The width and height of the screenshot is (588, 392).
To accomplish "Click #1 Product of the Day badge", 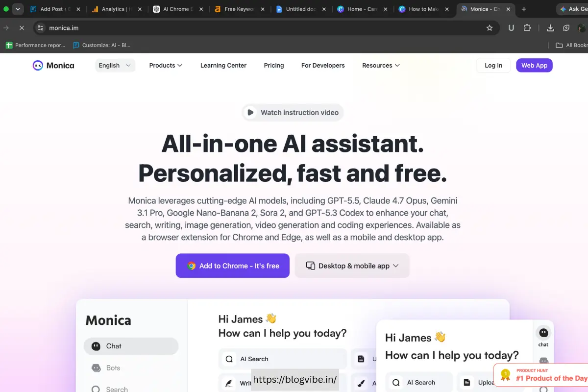I will point(541,375).
